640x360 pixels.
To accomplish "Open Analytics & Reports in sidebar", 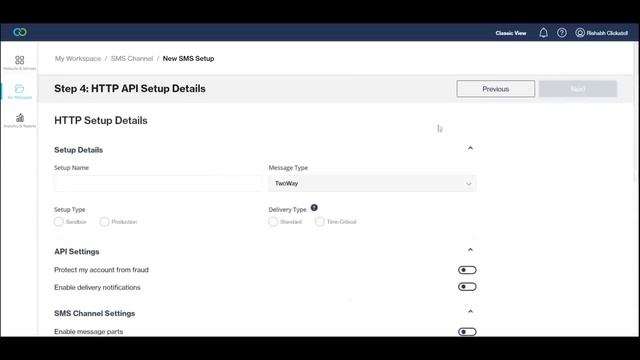I will click(x=19, y=121).
